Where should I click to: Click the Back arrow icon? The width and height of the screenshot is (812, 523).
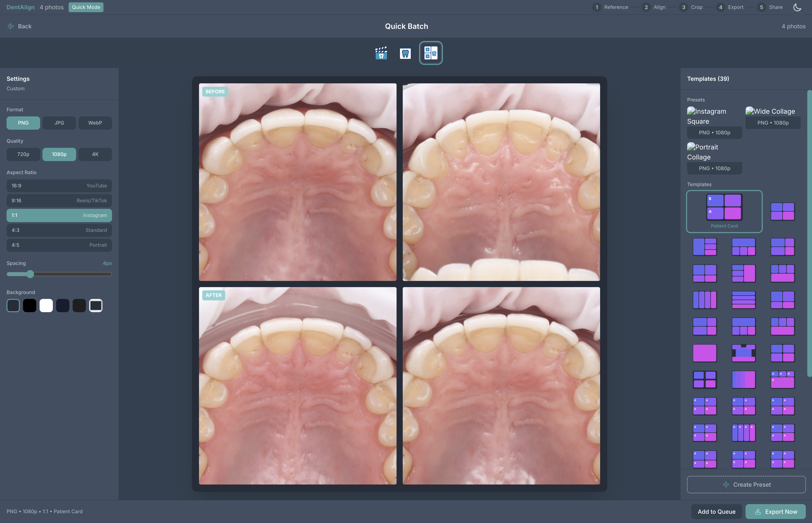11,26
